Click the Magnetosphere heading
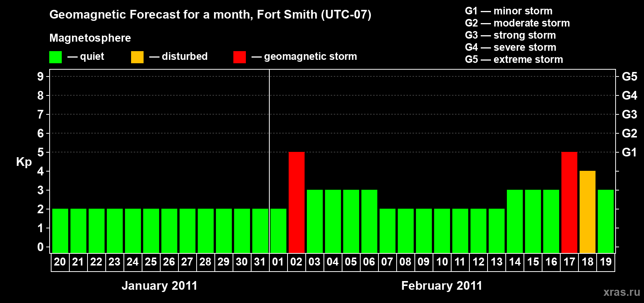 90,38
